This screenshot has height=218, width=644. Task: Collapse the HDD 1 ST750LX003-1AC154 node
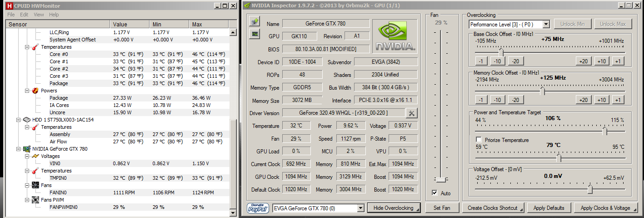point(19,120)
